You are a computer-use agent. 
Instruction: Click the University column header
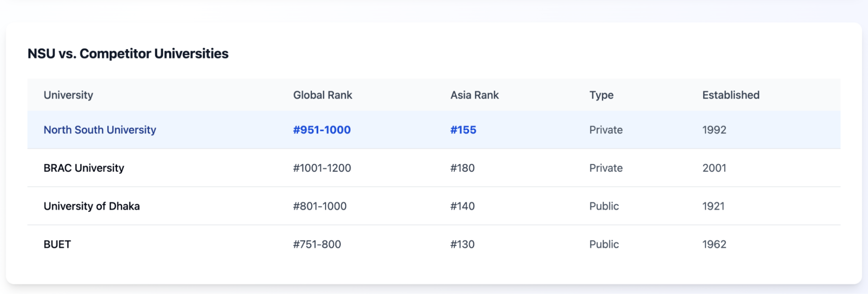click(x=68, y=95)
